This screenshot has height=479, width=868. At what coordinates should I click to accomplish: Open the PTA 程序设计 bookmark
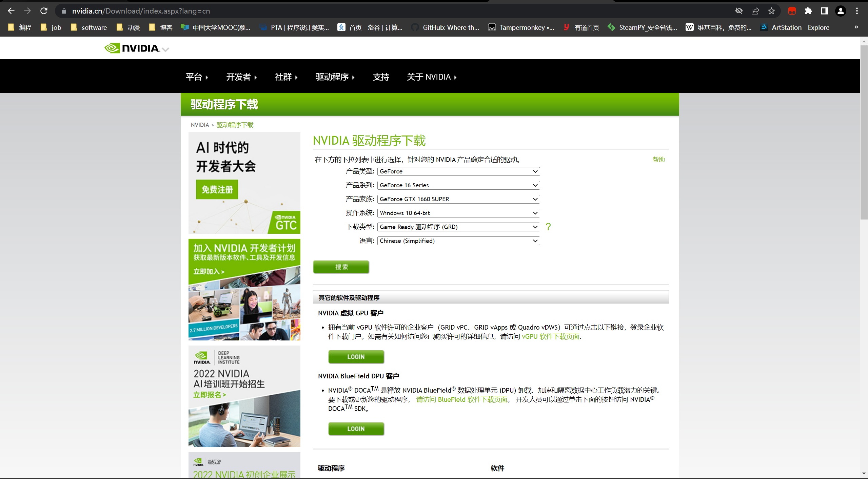(x=294, y=27)
